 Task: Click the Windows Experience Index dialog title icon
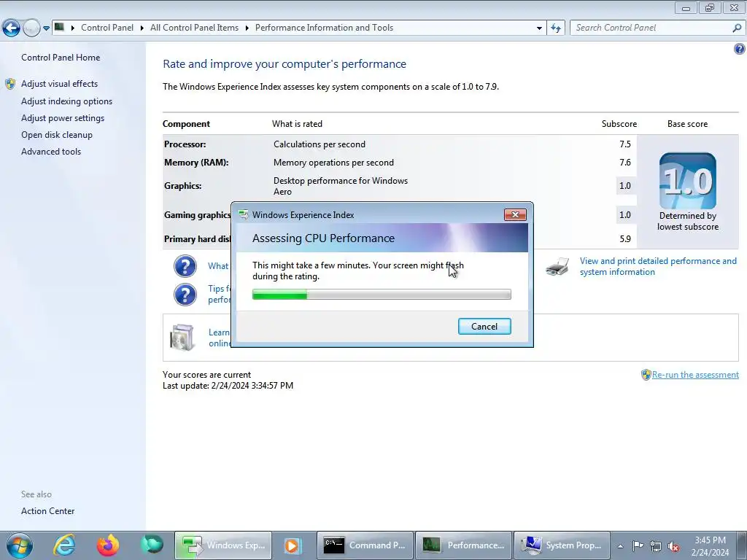click(244, 215)
